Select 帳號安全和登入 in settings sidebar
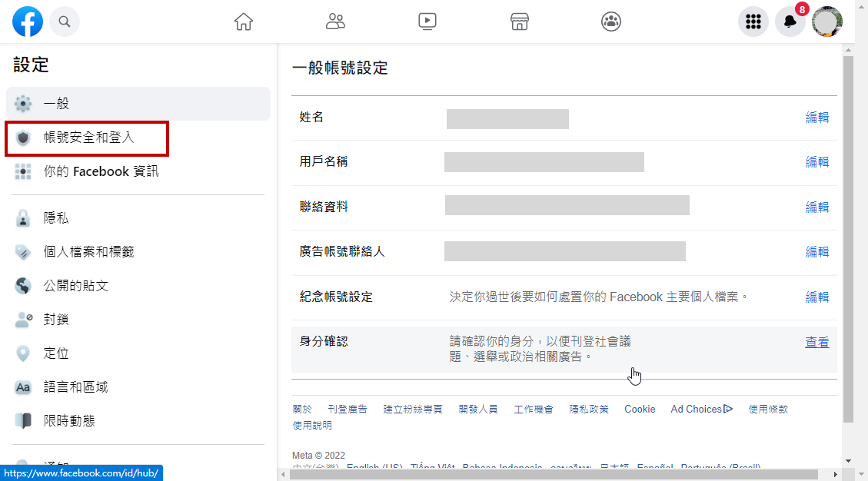This screenshot has width=868, height=481. 88,138
